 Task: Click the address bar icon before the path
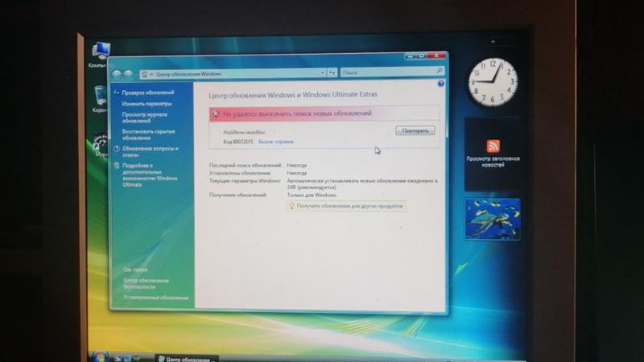[x=144, y=75]
